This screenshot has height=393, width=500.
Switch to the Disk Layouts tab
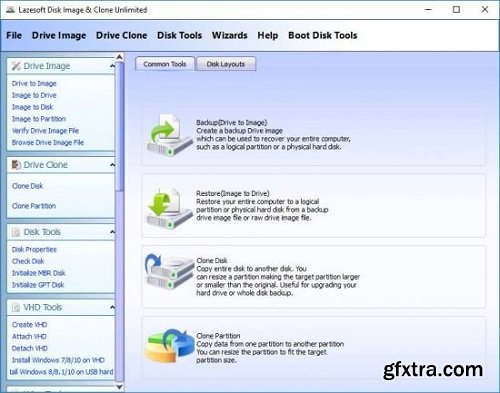tap(226, 64)
